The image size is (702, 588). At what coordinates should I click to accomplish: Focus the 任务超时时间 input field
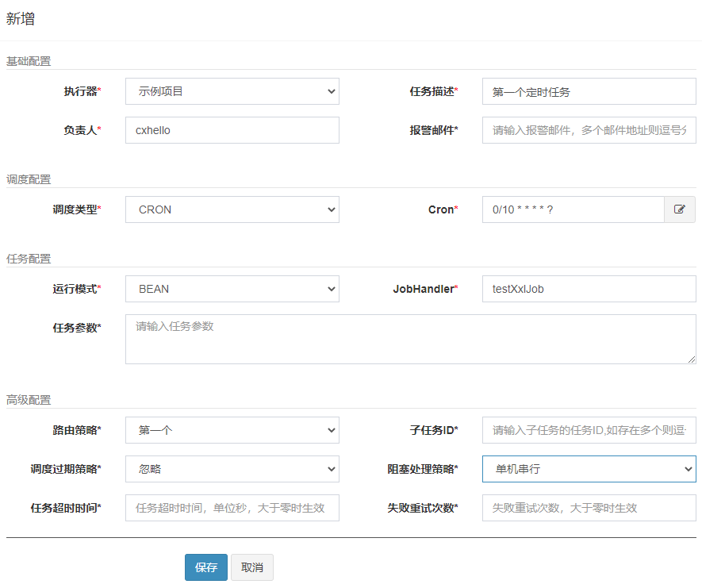pos(232,508)
